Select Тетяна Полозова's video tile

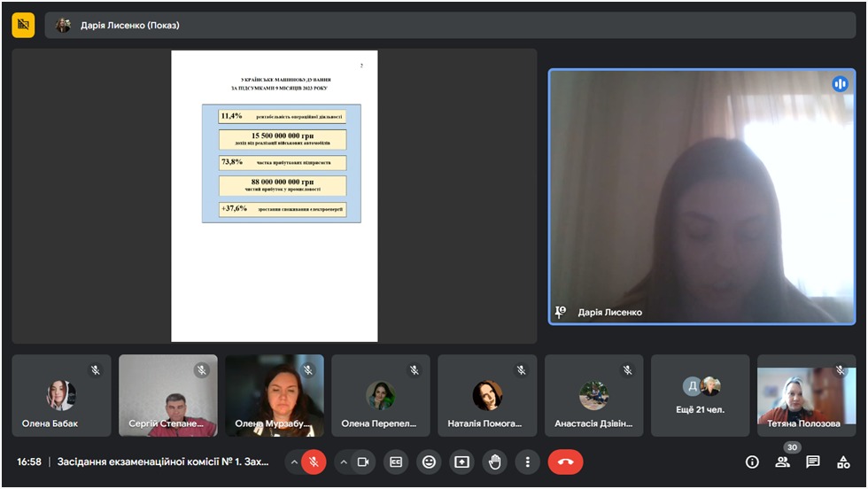click(x=806, y=395)
